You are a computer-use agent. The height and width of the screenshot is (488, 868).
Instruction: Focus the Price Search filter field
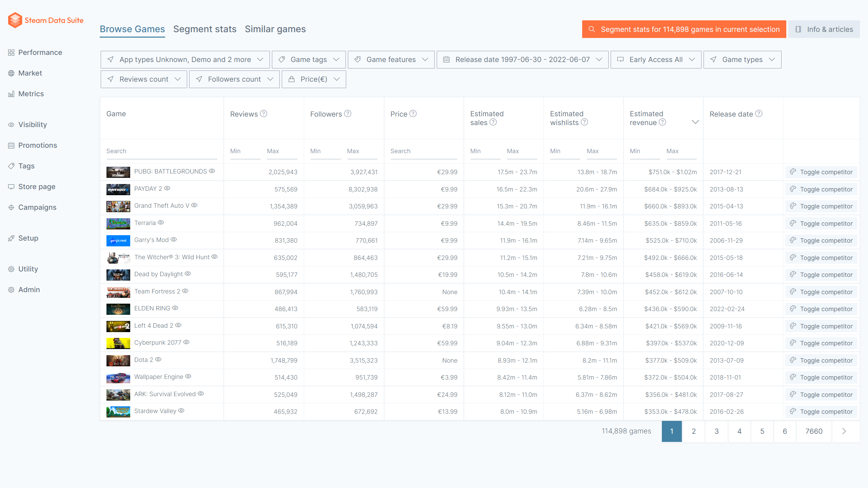[424, 151]
